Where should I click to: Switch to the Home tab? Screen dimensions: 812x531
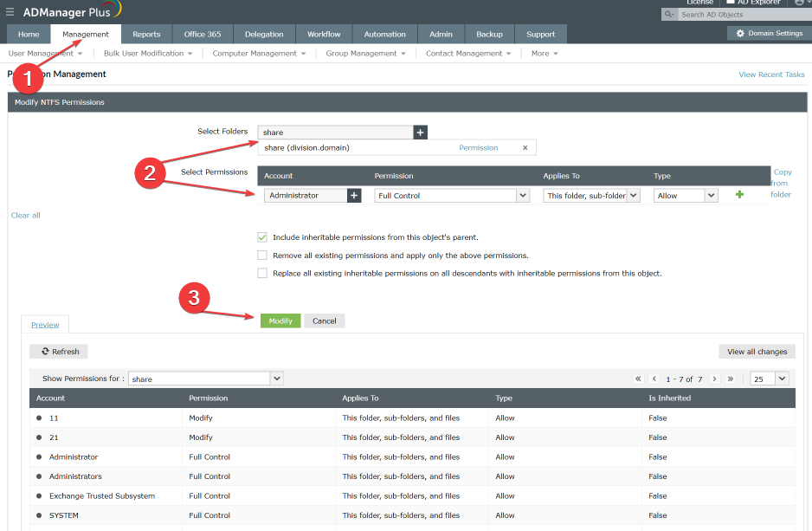29,34
